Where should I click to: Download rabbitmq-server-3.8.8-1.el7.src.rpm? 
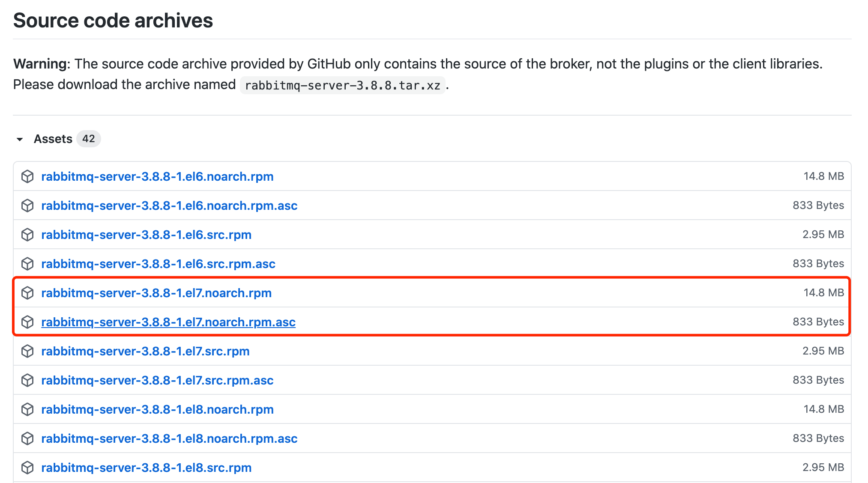(145, 351)
